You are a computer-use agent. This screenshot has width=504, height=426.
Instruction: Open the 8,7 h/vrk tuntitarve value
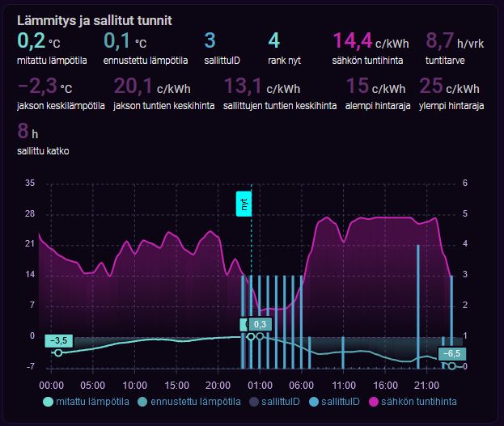(452, 41)
